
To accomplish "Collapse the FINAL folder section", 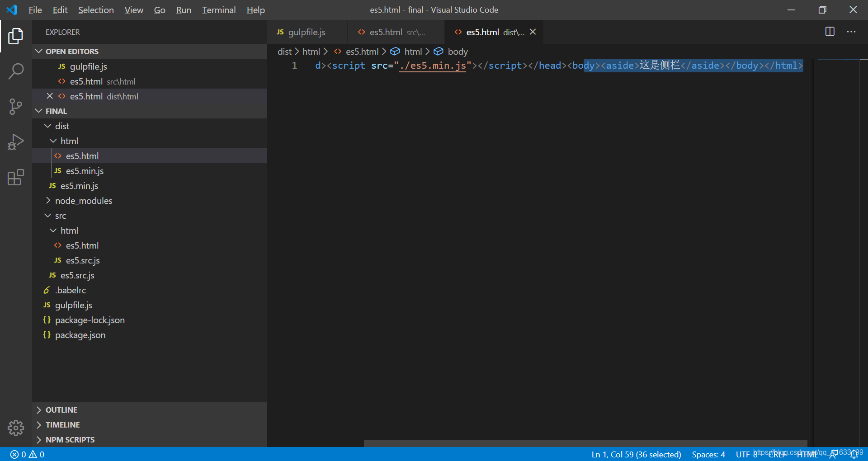I will 38,111.
